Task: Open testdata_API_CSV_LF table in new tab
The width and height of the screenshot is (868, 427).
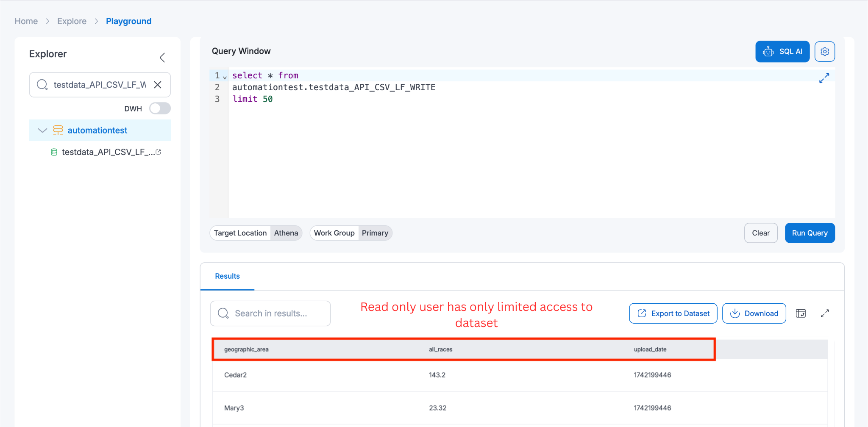Action: pos(158,152)
